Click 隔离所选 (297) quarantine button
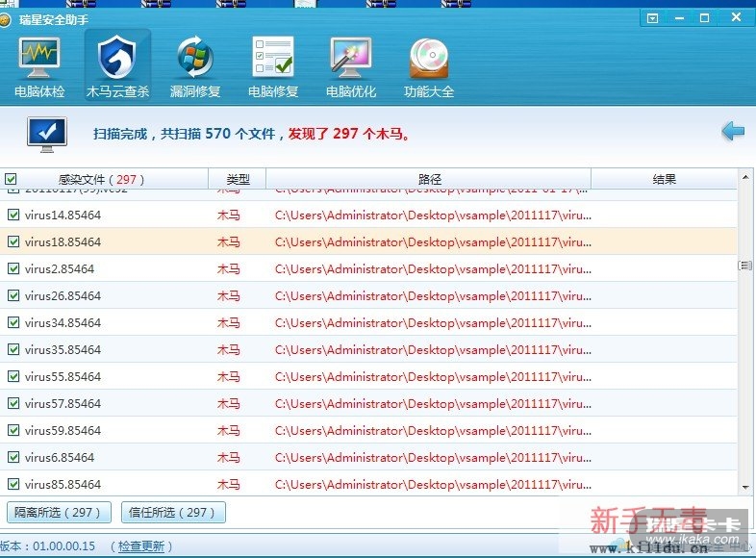Image resolution: width=756 pixels, height=558 pixels. click(x=59, y=512)
